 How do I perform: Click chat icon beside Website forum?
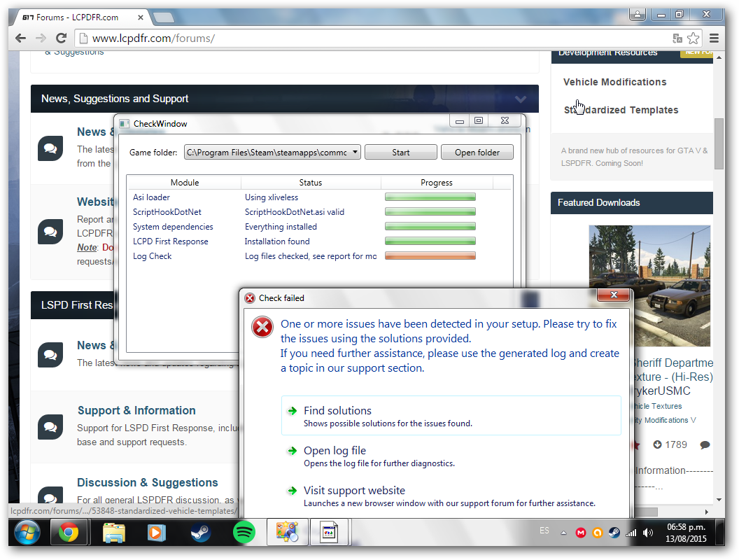tap(50, 232)
